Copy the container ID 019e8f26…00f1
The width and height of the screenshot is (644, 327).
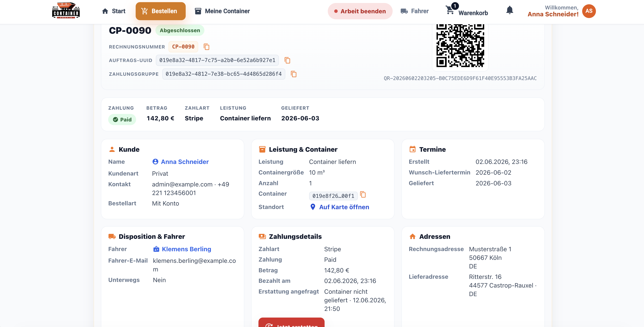pos(363,195)
